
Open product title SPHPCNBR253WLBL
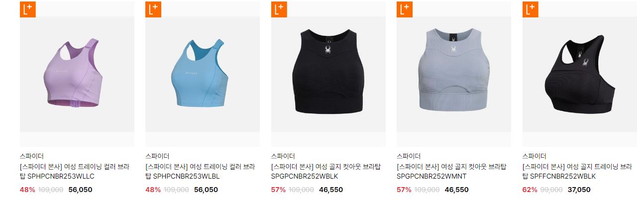point(200,171)
